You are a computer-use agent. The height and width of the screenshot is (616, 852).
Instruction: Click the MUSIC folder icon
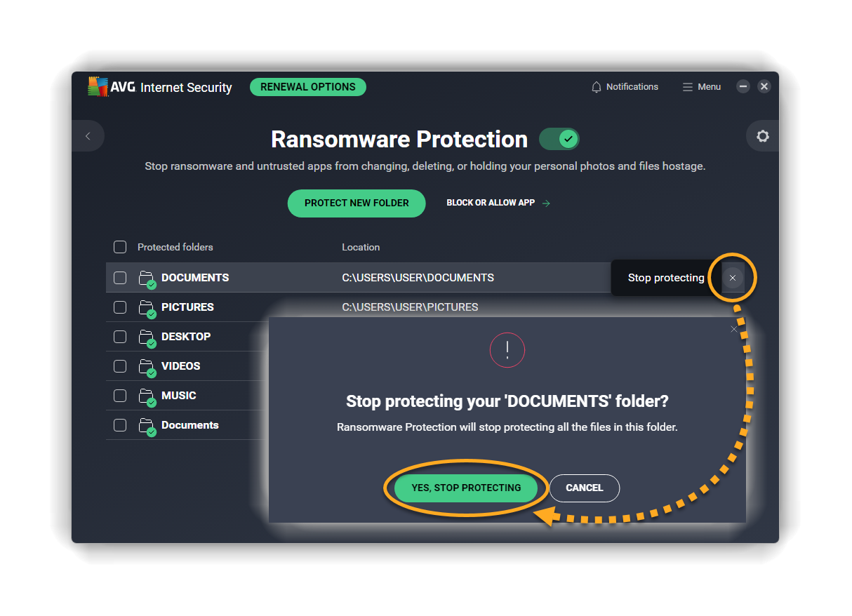coord(147,396)
